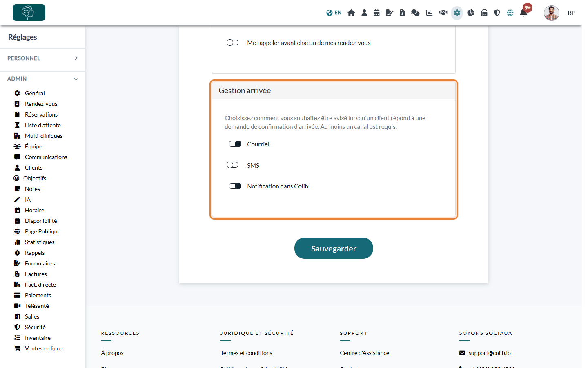Click the settings gear icon in top bar
This screenshot has height=368, width=588.
[x=457, y=13]
